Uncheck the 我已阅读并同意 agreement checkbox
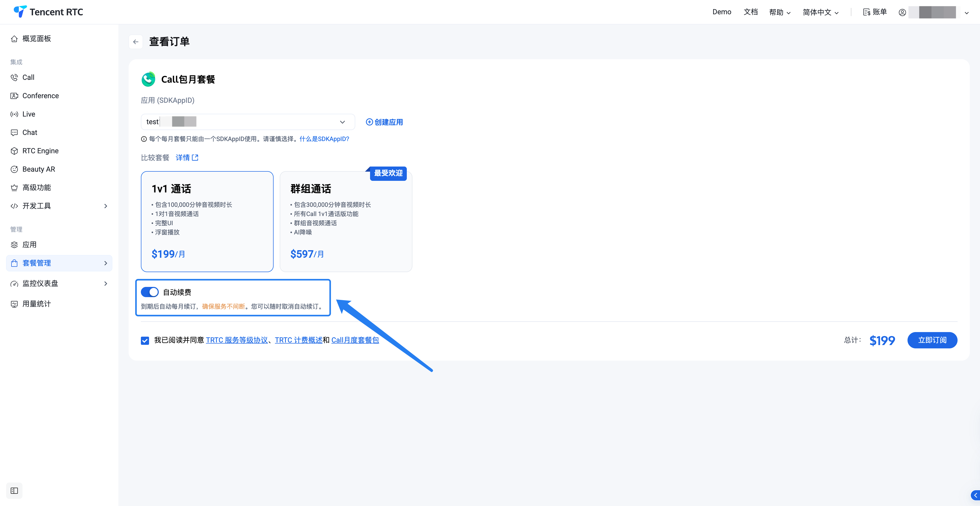 pyautogui.click(x=145, y=340)
